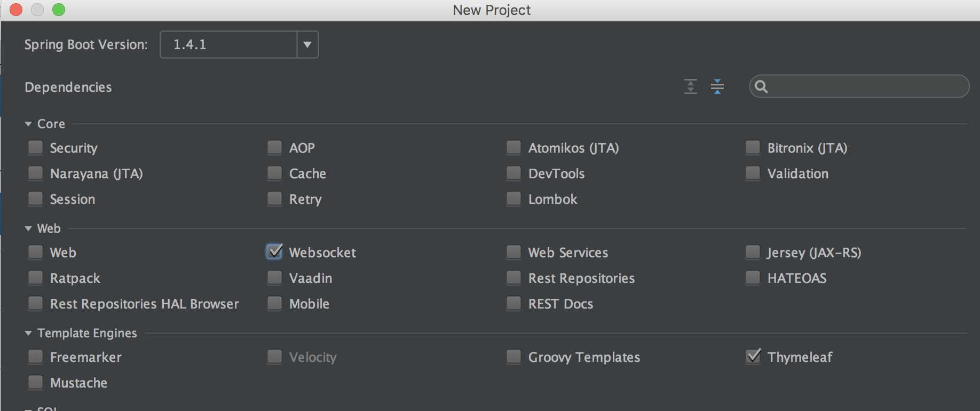Check the Web dependency checkbox

click(x=36, y=252)
